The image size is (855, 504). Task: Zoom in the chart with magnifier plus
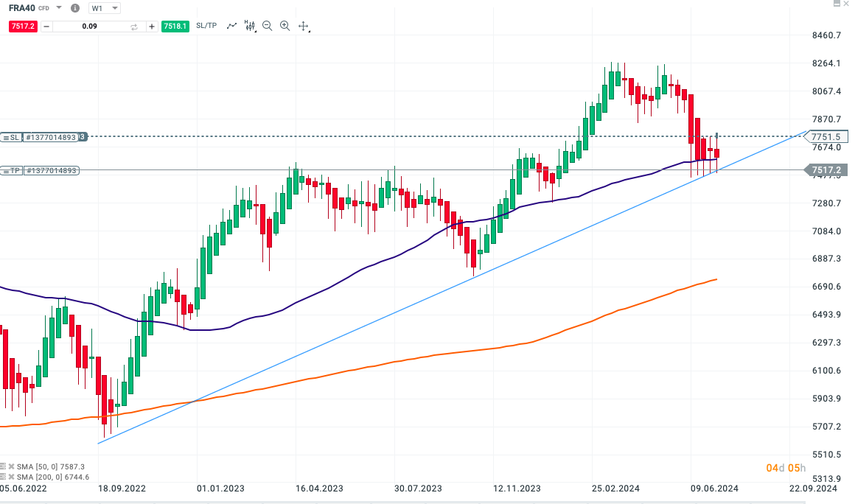click(x=285, y=26)
